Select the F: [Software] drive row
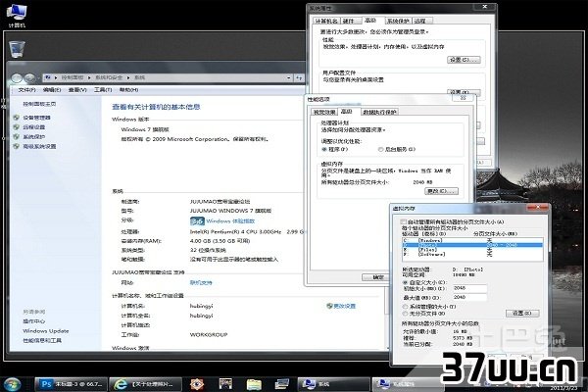 [x=472, y=255]
